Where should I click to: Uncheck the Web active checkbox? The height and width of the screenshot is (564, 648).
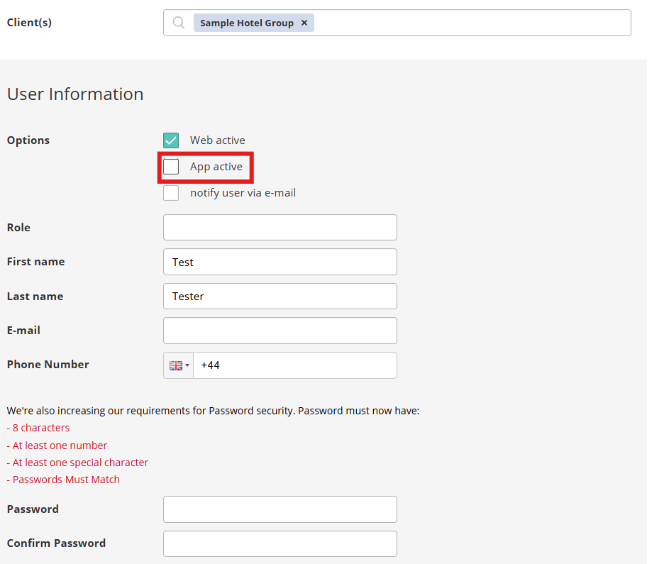[x=171, y=140]
